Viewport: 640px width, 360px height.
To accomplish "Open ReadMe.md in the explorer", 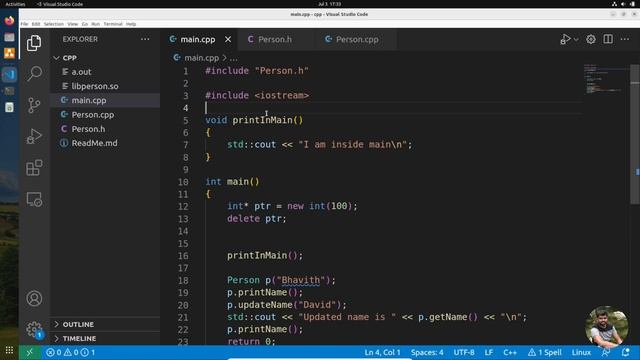I will pos(105,143).
